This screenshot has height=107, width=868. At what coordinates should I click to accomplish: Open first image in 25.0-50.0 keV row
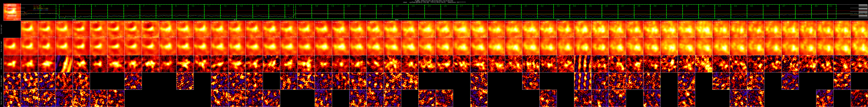[x=12, y=81]
